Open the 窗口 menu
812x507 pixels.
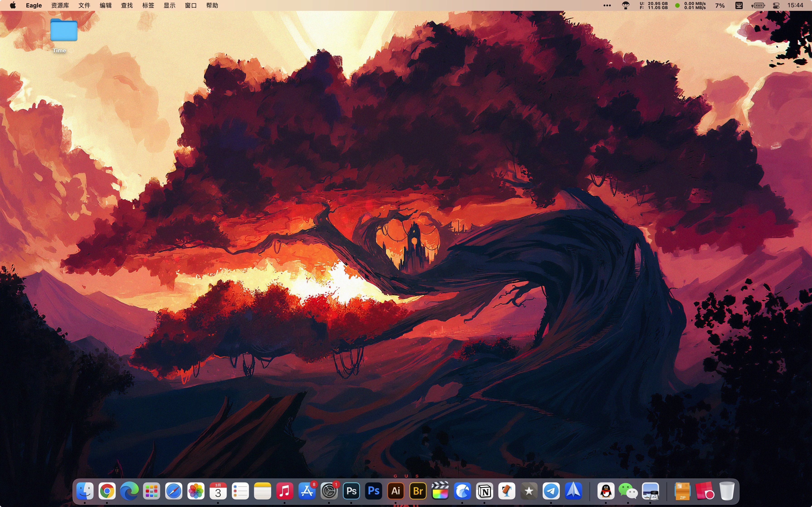190,5
